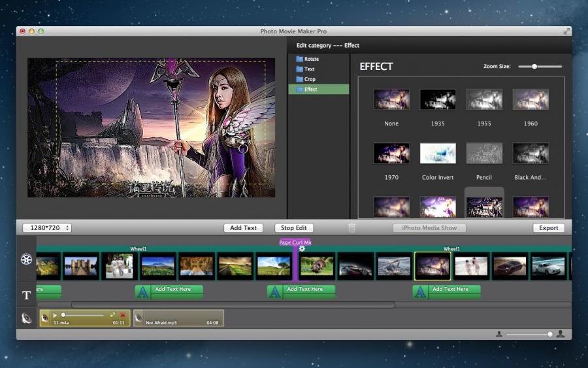
Task: Select the turkey timeline photo
Action: tap(317, 266)
